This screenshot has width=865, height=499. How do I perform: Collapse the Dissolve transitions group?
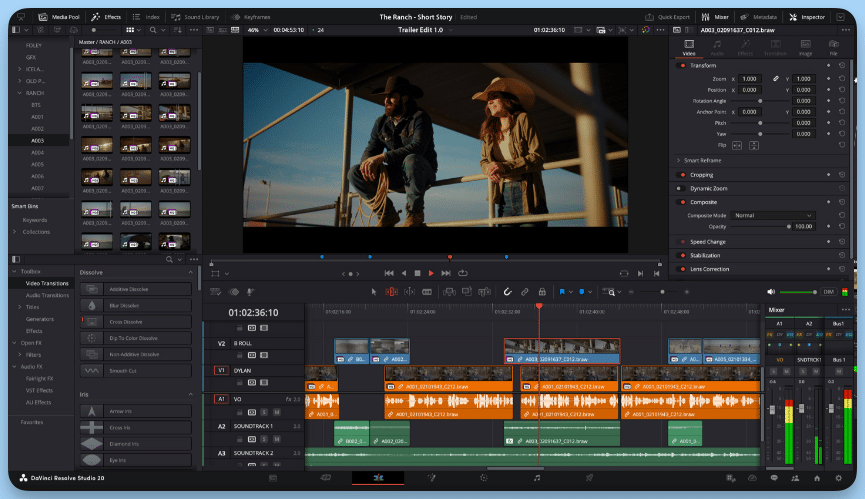pyautogui.click(x=190, y=272)
